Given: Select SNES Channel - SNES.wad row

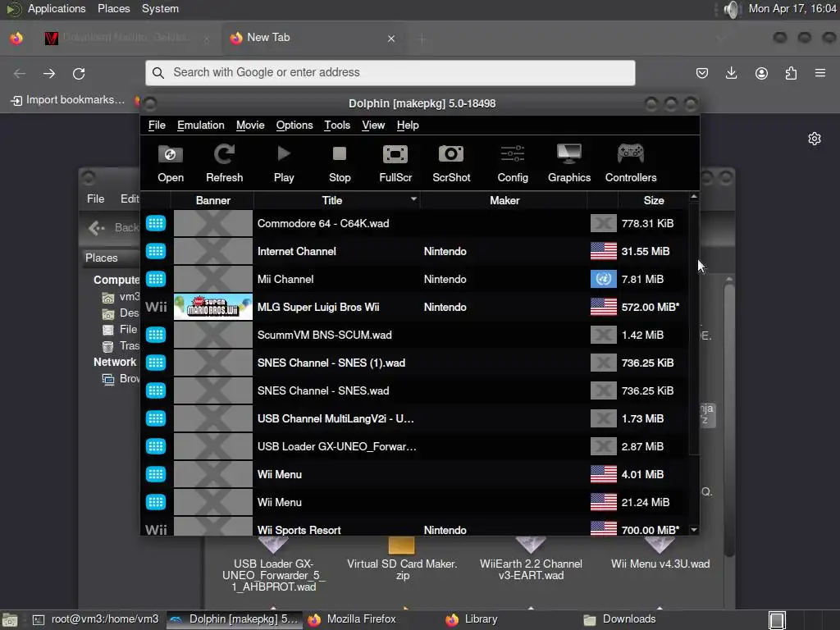Looking at the screenshot, I should pos(416,390).
